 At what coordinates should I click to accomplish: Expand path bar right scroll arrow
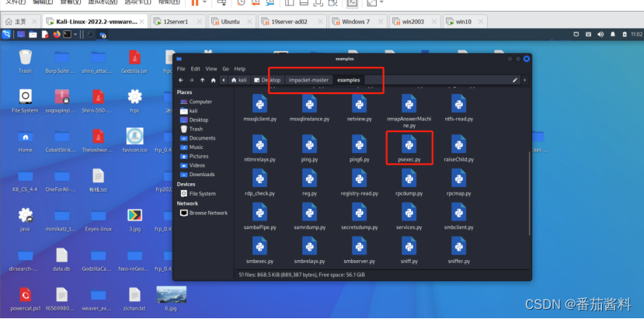point(525,81)
